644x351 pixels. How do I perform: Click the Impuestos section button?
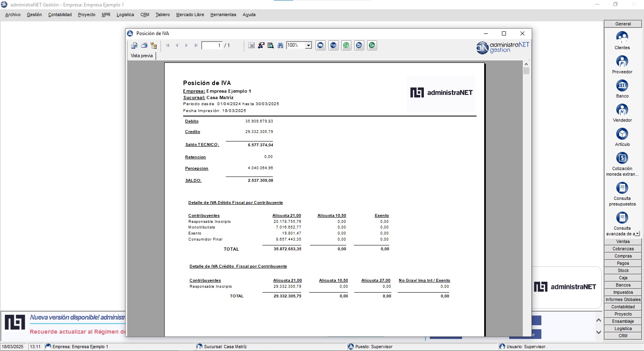(x=623, y=292)
